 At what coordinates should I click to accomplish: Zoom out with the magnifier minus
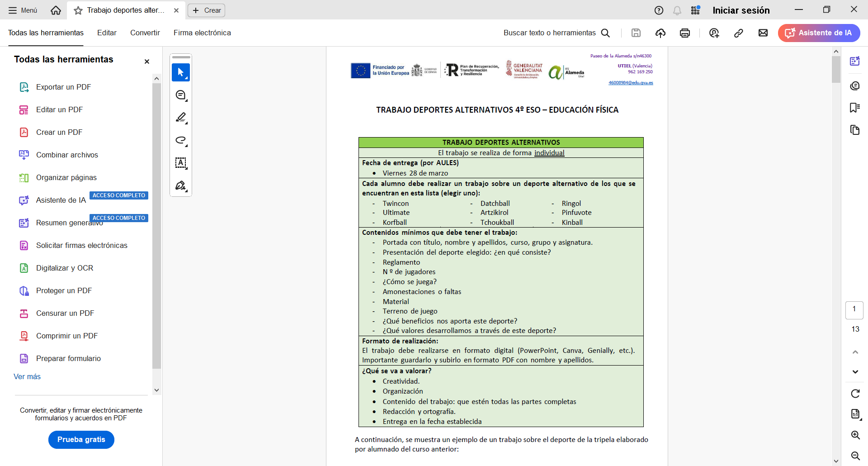[855, 456]
